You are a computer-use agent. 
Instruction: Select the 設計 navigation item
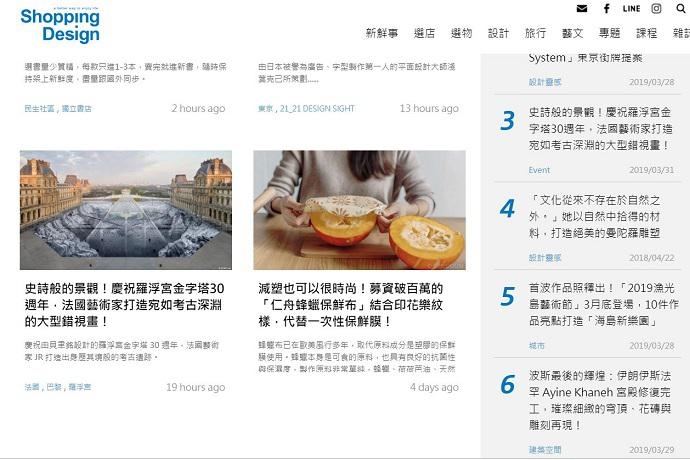[498, 33]
